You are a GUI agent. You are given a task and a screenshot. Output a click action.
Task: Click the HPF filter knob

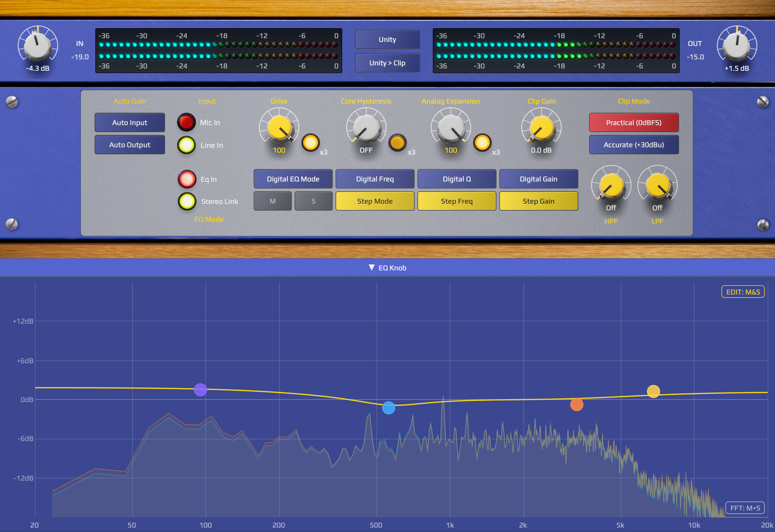(611, 185)
